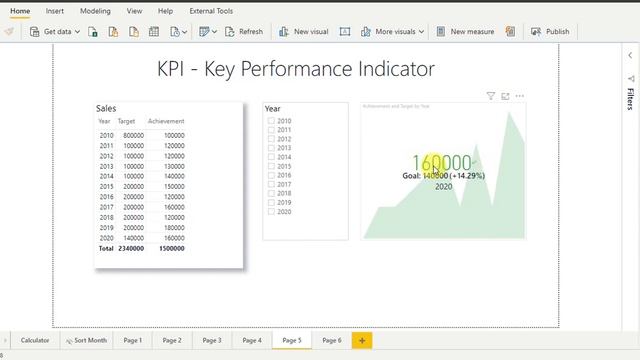
Task: Select the KPI area chart visual
Action: tap(443, 171)
